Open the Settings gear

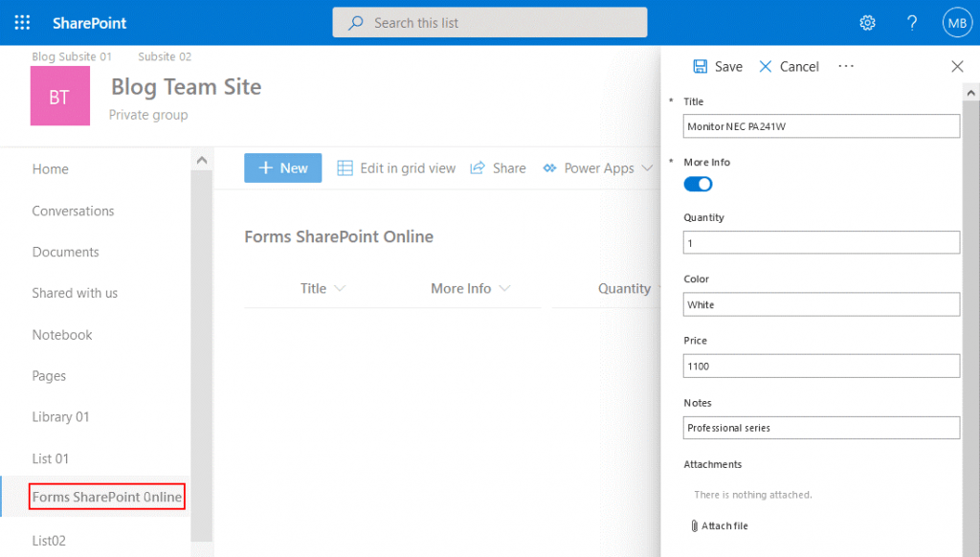[867, 22]
